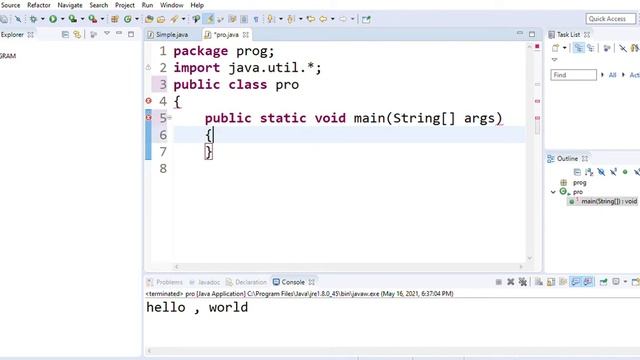This screenshot has height=360, width=640.
Task: Click Remove All Terminated Launches icon
Action: click(x=523, y=282)
